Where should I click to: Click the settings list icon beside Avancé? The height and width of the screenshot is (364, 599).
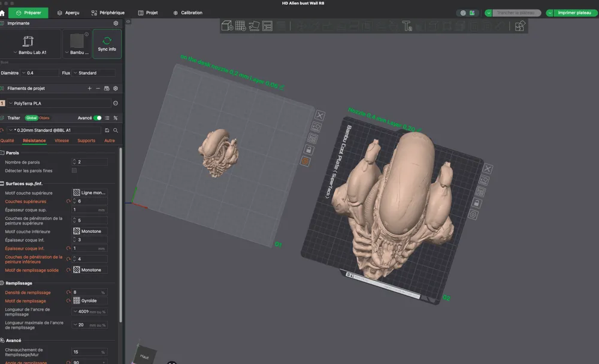click(x=107, y=118)
